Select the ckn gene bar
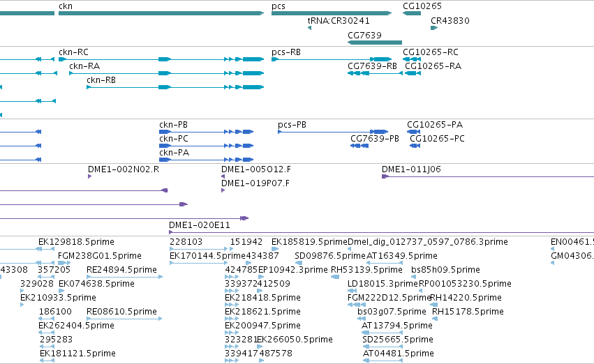Image resolution: width=594 pixels, height=364 pixels. click(x=161, y=13)
